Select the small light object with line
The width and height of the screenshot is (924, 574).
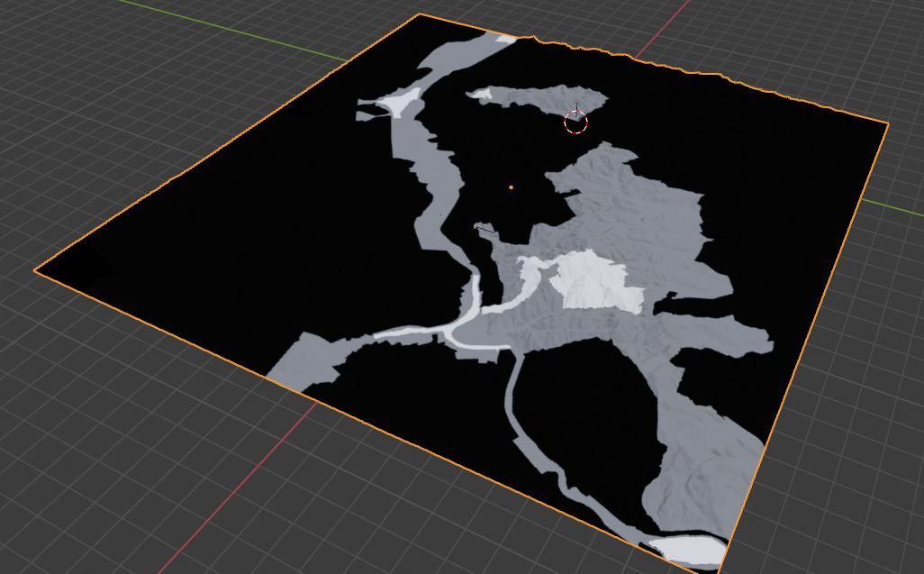coord(485,229)
